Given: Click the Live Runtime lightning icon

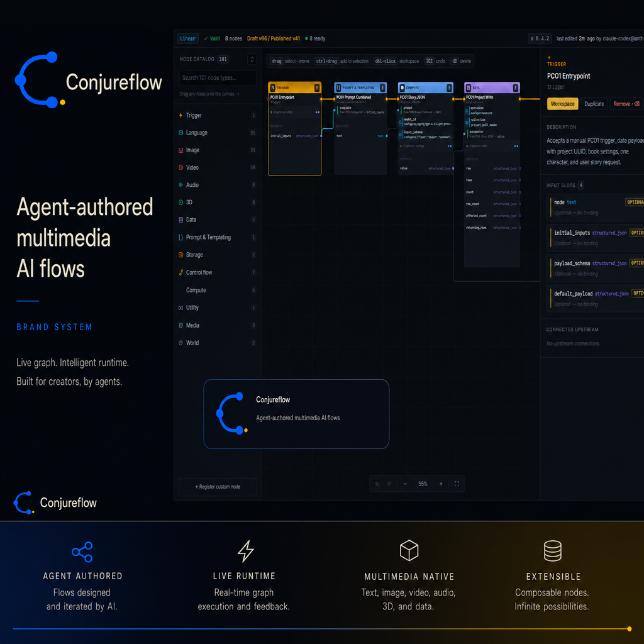Looking at the screenshot, I should [246, 551].
